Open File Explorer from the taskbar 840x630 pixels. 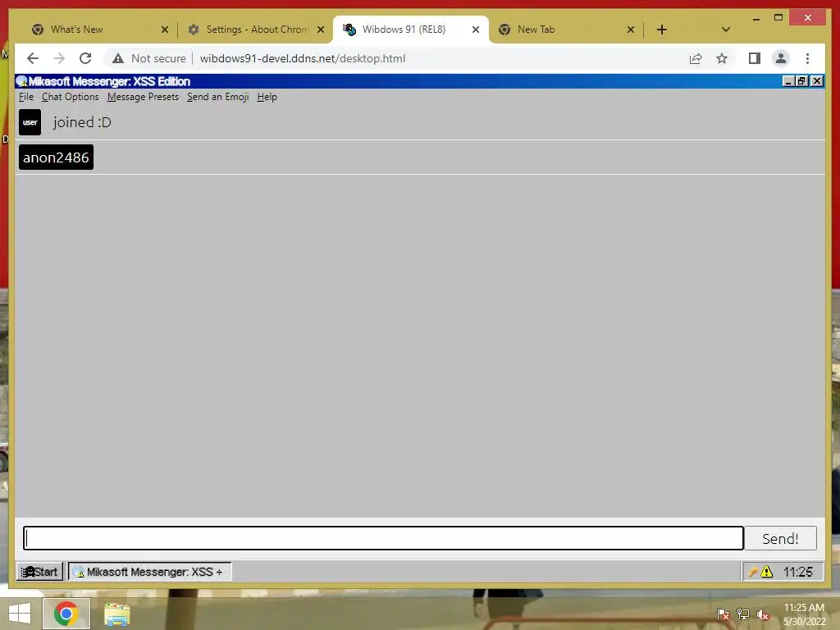coord(116,614)
